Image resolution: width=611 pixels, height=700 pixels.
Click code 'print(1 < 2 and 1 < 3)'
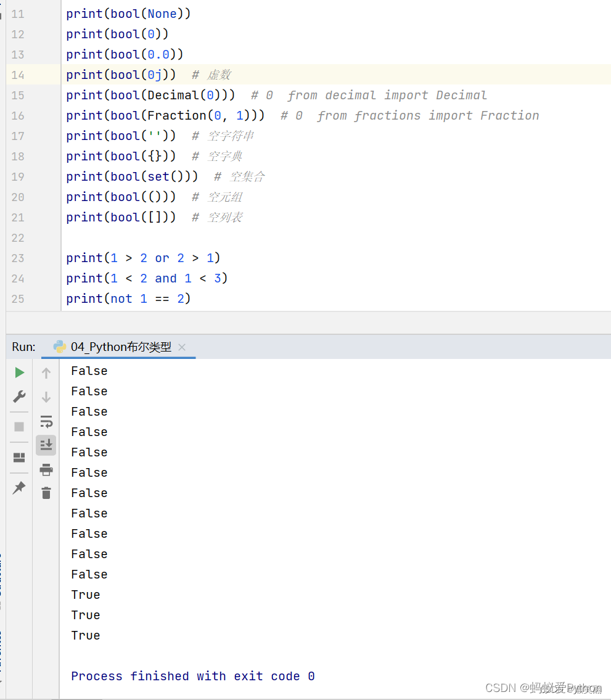pyautogui.click(x=147, y=279)
